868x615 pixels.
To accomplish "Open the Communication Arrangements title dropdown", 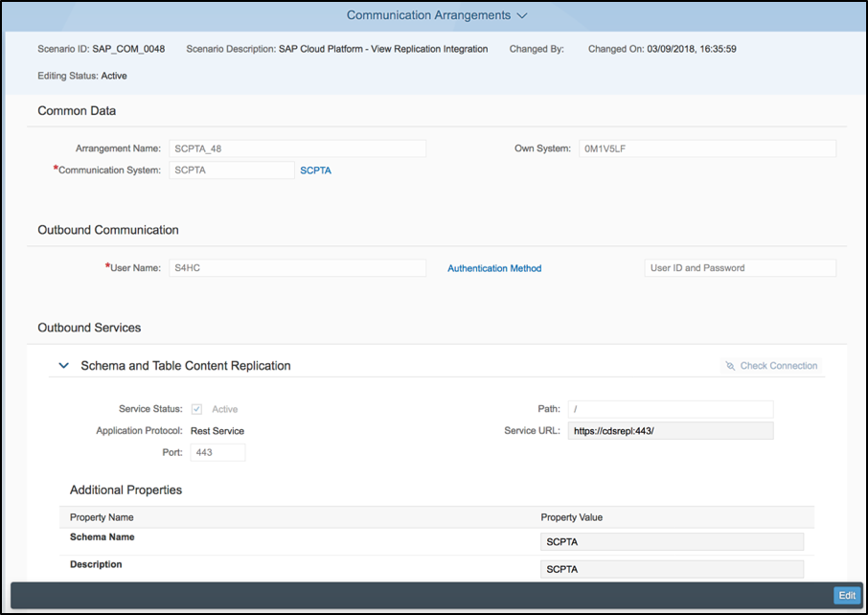I will coord(436,15).
